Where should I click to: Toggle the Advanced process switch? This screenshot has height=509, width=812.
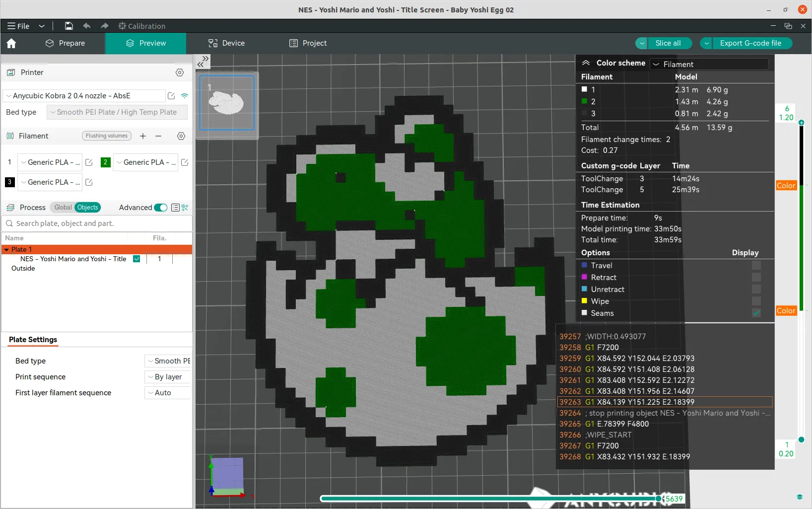click(160, 208)
